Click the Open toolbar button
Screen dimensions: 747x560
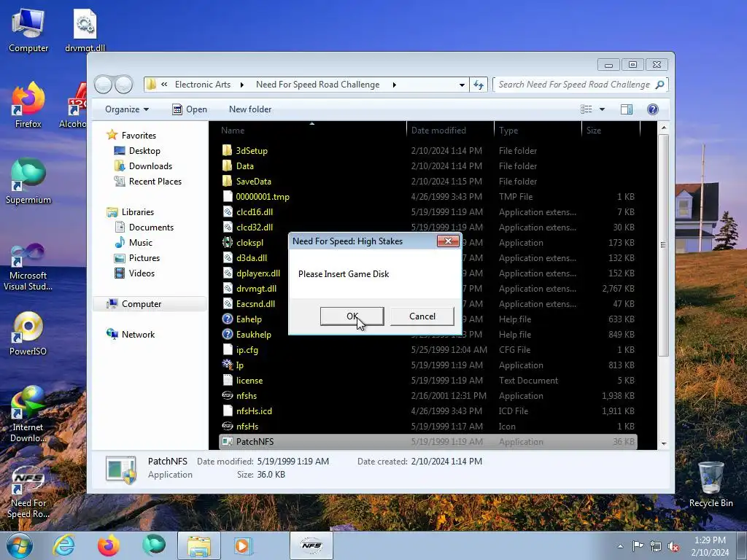coord(190,109)
